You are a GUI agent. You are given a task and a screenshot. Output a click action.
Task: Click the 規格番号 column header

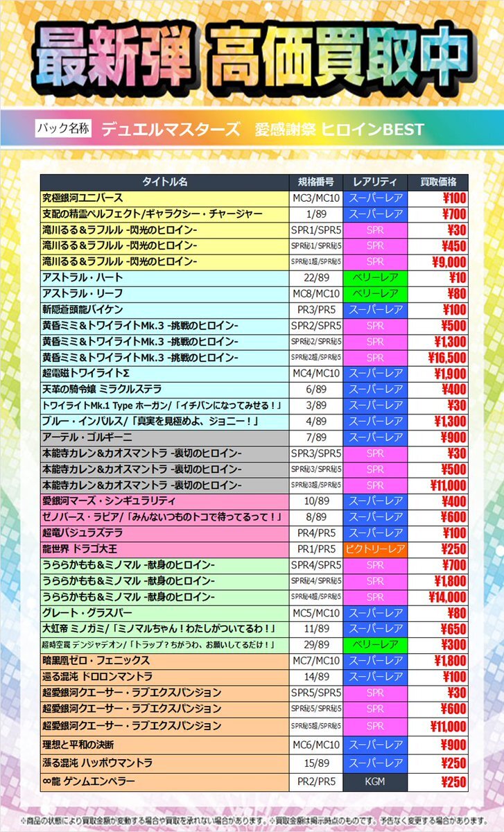tap(315, 182)
